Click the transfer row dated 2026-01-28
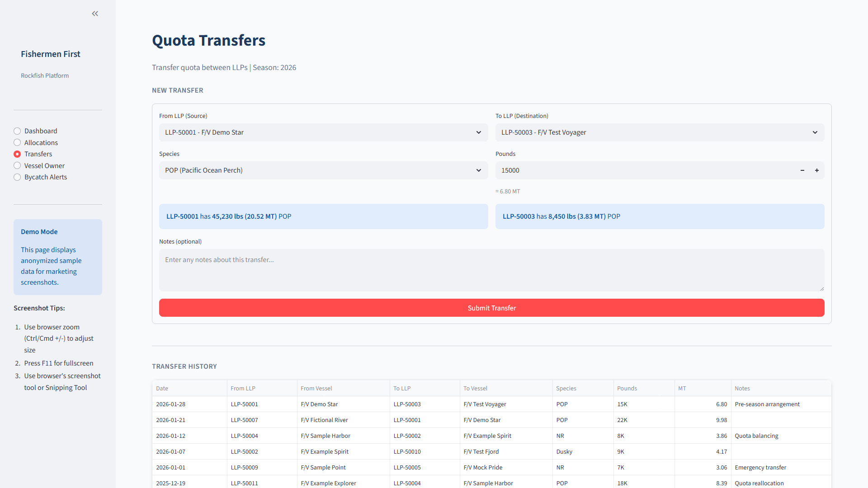The width and height of the screenshot is (868, 488). tap(407, 404)
